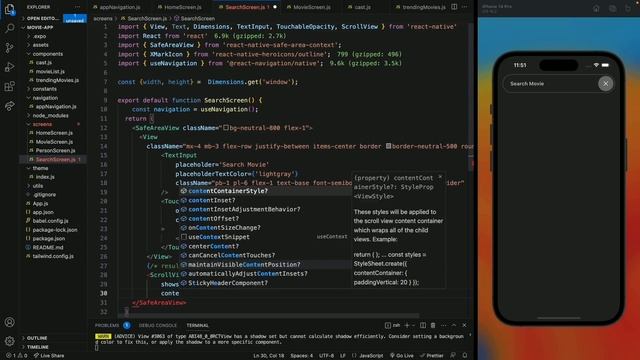This screenshot has height=360, width=640.
Task: Click the notifications bell in status bar
Action: pos(465,356)
